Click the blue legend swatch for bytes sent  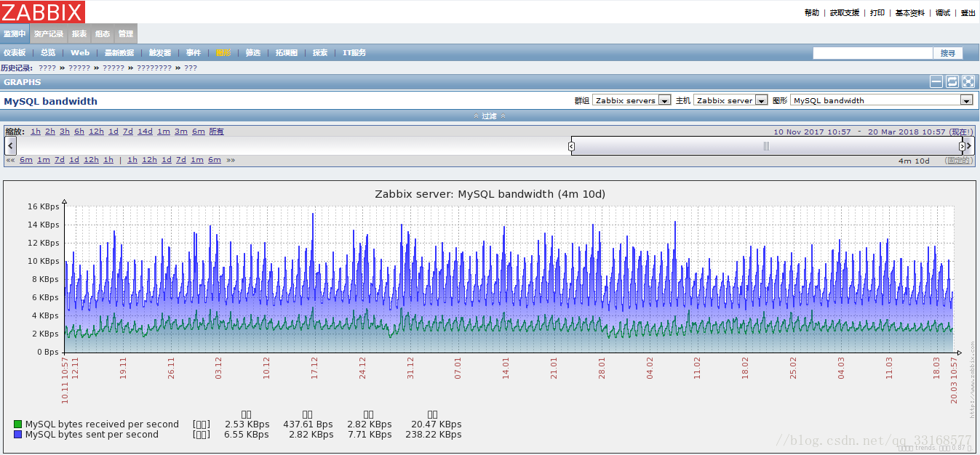pyautogui.click(x=17, y=435)
